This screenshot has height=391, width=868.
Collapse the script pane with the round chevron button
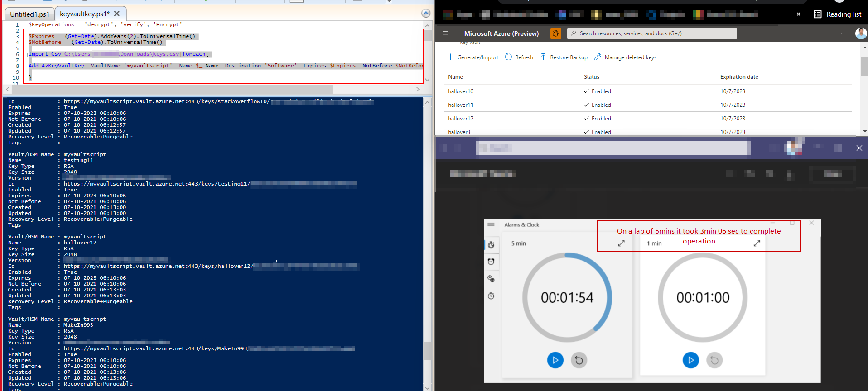[x=426, y=13]
